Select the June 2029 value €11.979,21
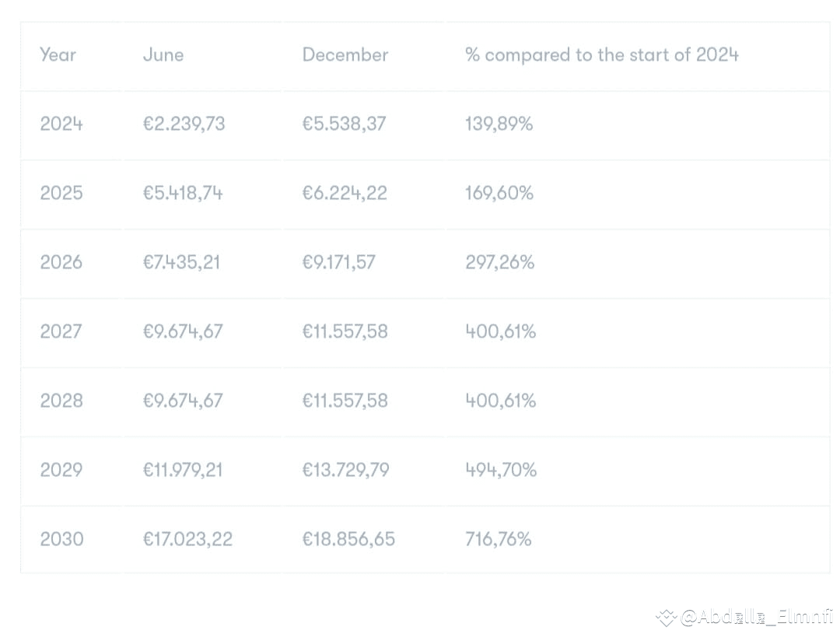Image resolution: width=840 pixels, height=634 pixels. pos(183,469)
